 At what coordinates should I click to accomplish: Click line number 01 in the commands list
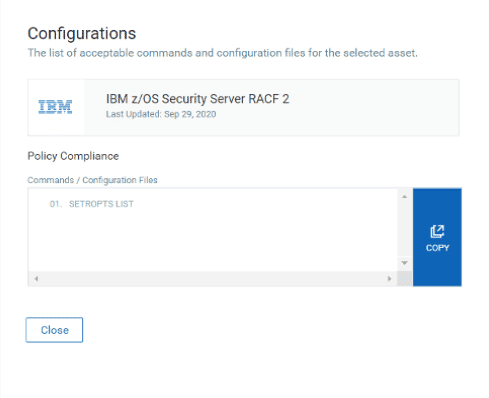coord(56,204)
